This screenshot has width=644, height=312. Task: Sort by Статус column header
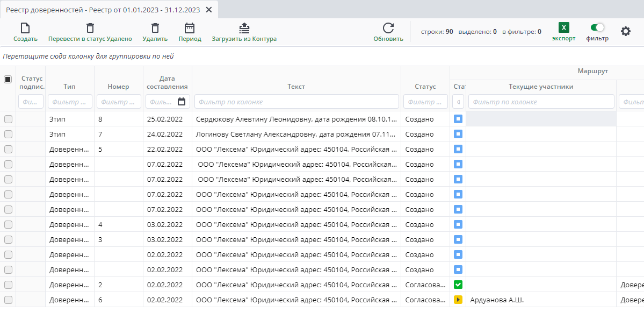(x=425, y=87)
